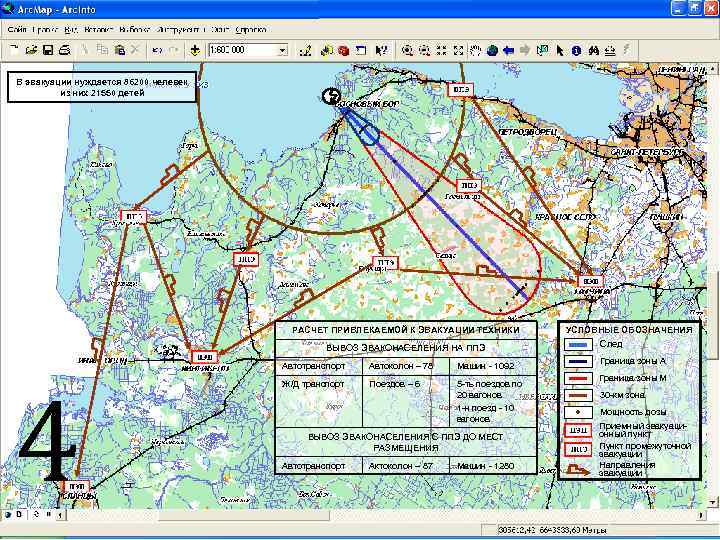Open a map document folder icon
This screenshot has height=540, width=720.
pos(31,50)
